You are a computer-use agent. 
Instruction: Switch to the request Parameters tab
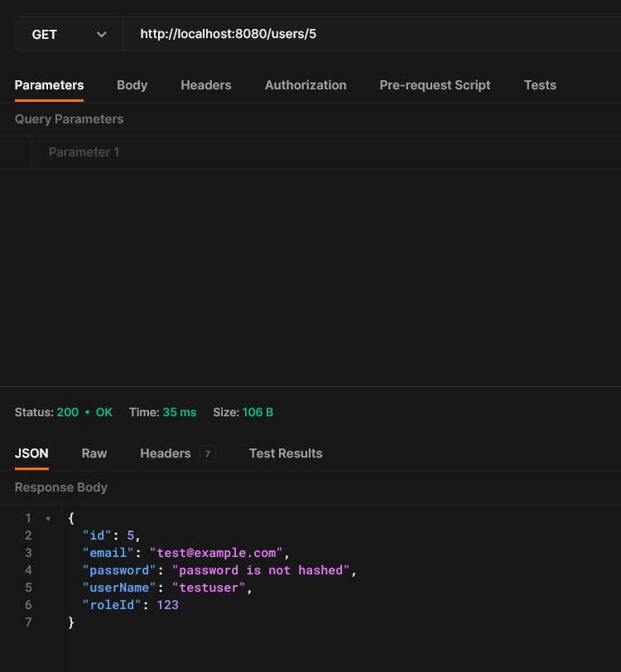49,85
